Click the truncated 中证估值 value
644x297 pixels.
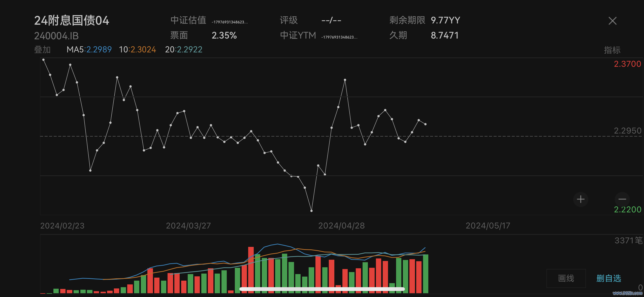[230, 22]
